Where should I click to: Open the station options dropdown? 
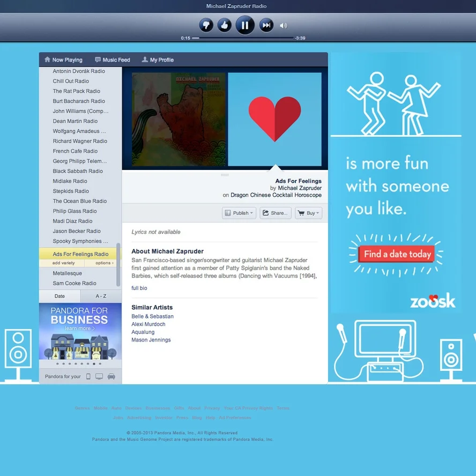(x=104, y=263)
